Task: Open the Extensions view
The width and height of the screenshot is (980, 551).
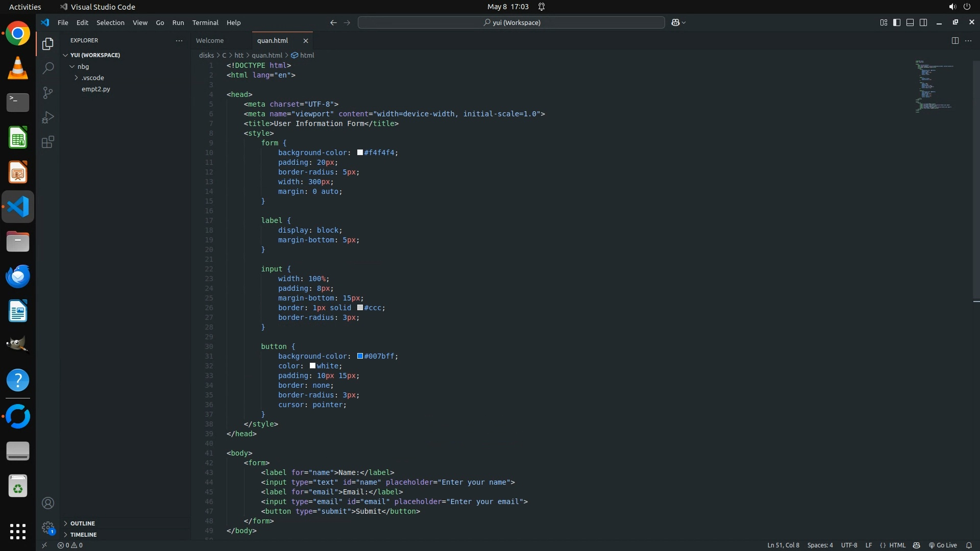Action: (48, 142)
